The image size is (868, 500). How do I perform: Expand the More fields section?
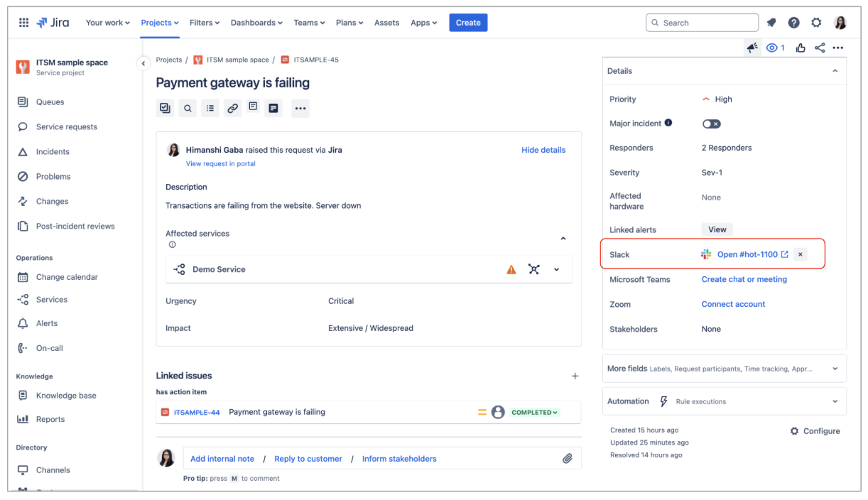click(x=835, y=368)
